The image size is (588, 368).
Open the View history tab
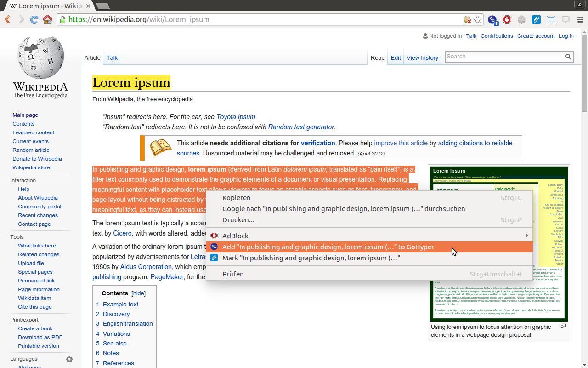click(x=422, y=57)
